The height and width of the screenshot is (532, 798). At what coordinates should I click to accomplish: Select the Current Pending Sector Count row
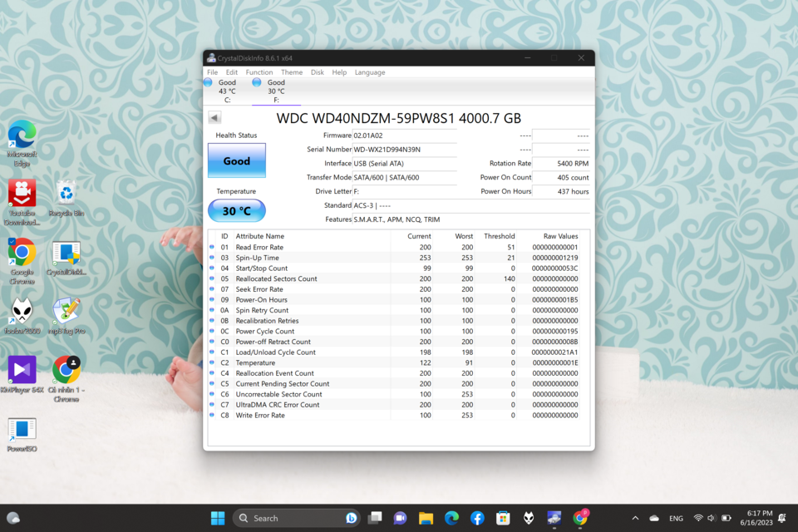tap(395, 384)
